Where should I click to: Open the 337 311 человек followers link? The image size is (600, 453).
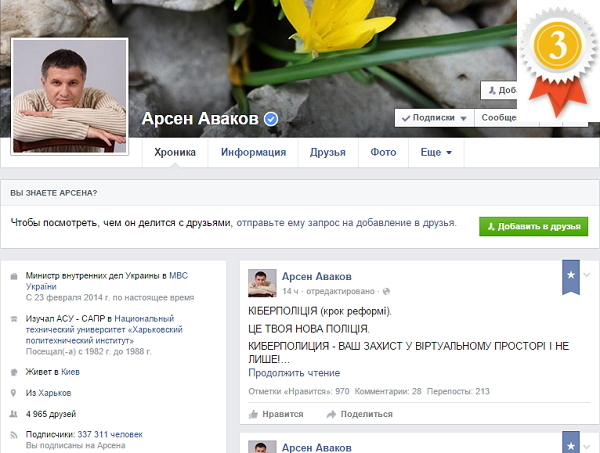click(x=110, y=435)
